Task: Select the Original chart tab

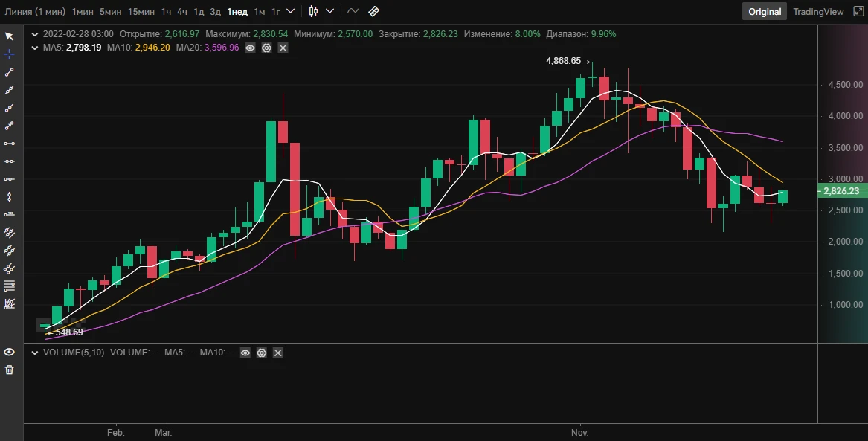Action: pyautogui.click(x=765, y=12)
